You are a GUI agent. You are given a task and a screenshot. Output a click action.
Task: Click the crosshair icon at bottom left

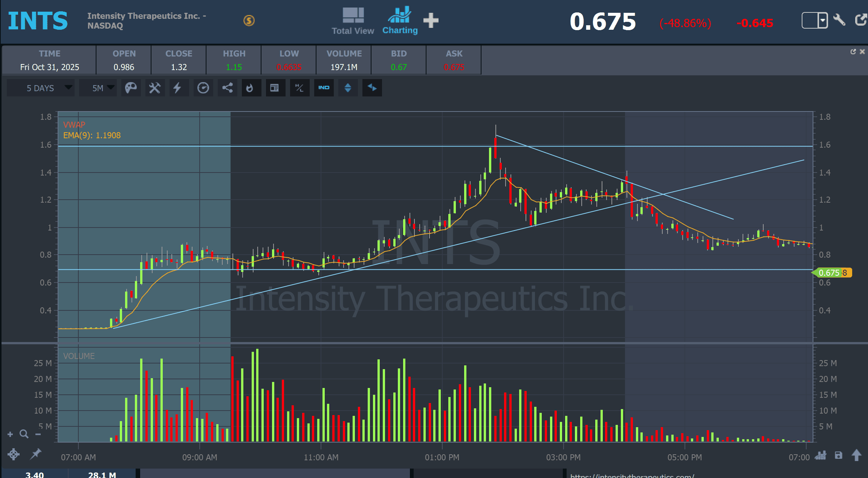click(14, 454)
